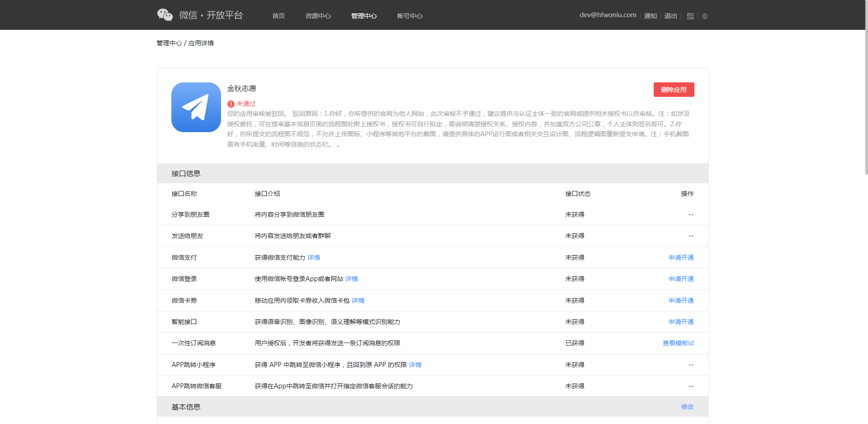Open 通知 notifications in the header

click(x=651, y=16)
